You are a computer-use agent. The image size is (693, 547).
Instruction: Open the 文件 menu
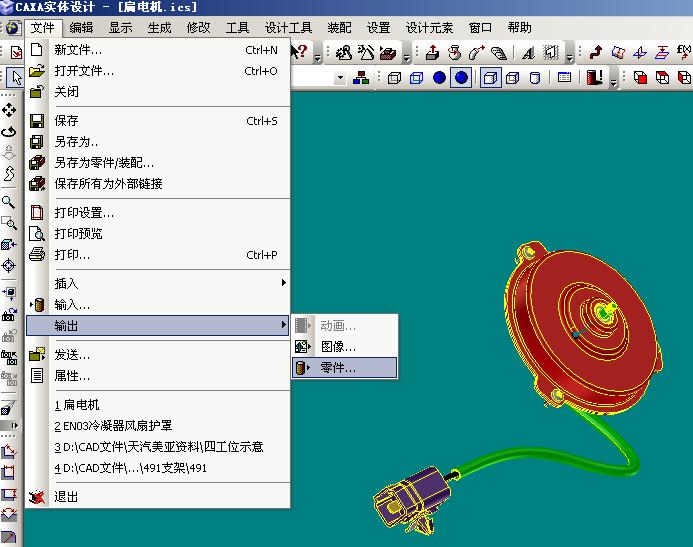pos(42,28)
